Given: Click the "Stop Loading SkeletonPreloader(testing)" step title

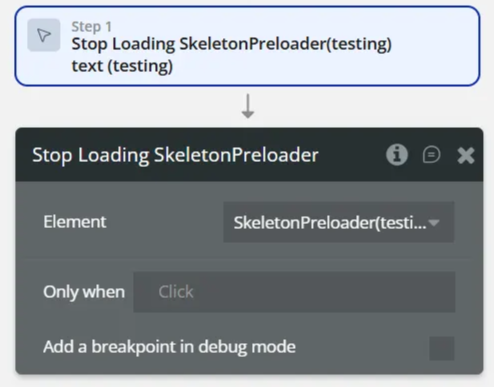Looking at the screenshot, I should click(232, 44).
